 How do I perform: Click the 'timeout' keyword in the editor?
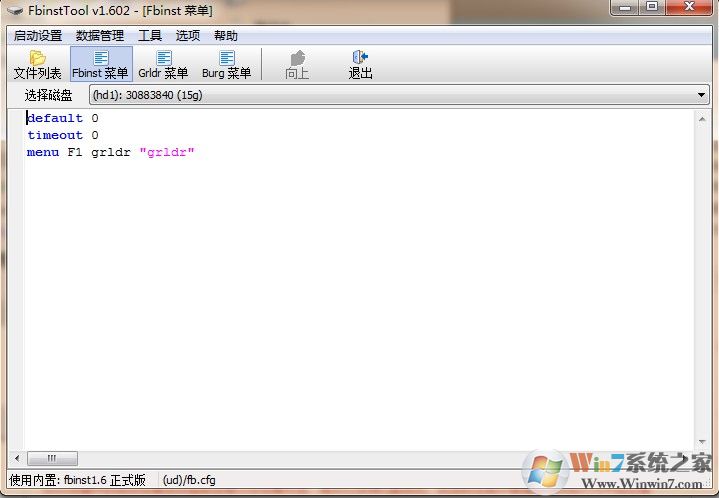(55, 135)
